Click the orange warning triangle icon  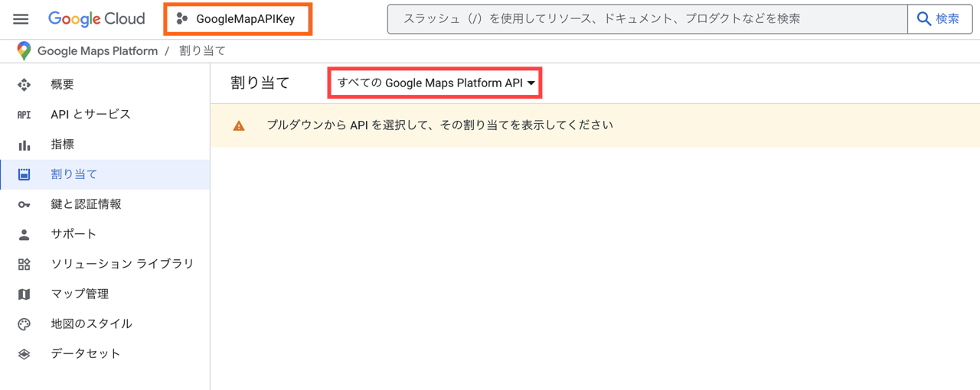click(x=239, y=125)
